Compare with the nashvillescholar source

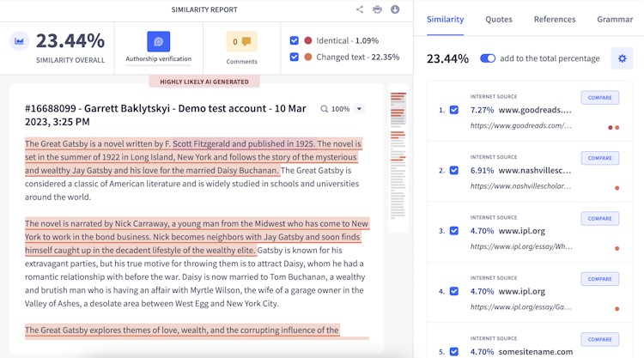599,158
